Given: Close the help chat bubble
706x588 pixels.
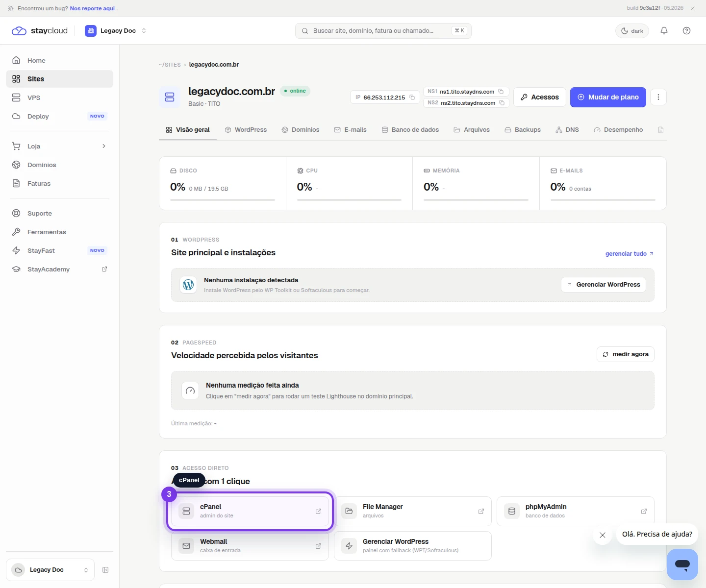Looking at the screenshot, I should pyautogui.click(x=603, y=535).
